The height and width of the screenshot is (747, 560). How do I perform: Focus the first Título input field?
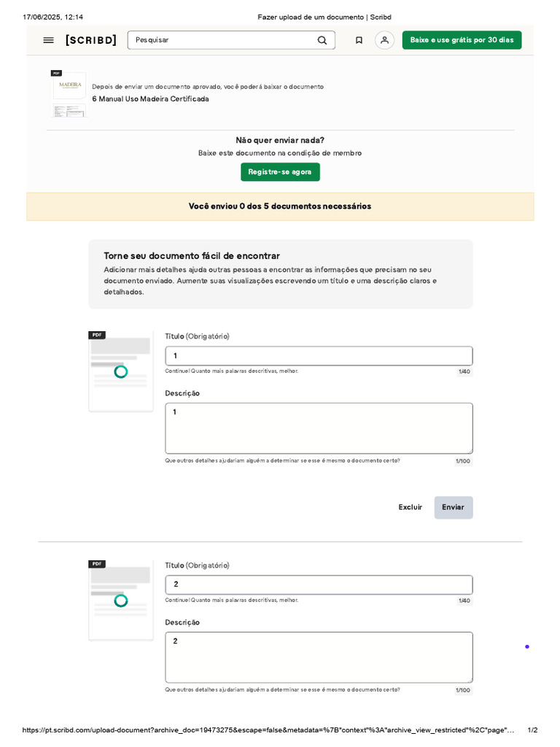click(319, 356)
